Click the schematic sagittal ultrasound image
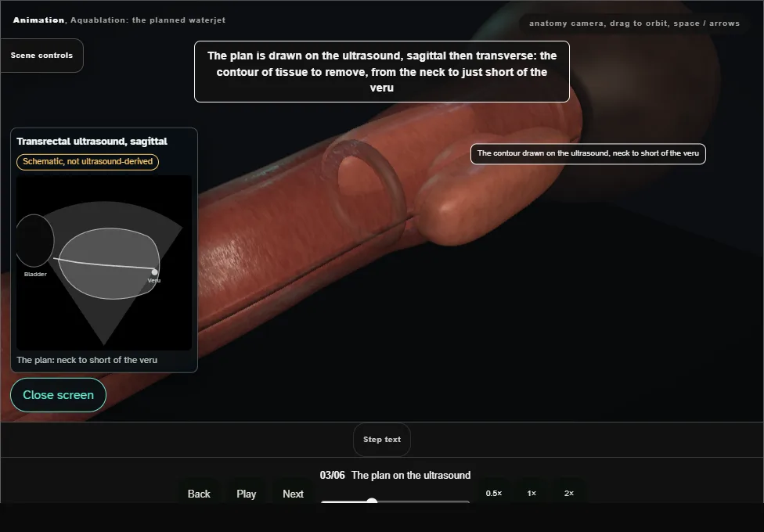This screenshot has width=764, height=532. click(x=104, y=263)
